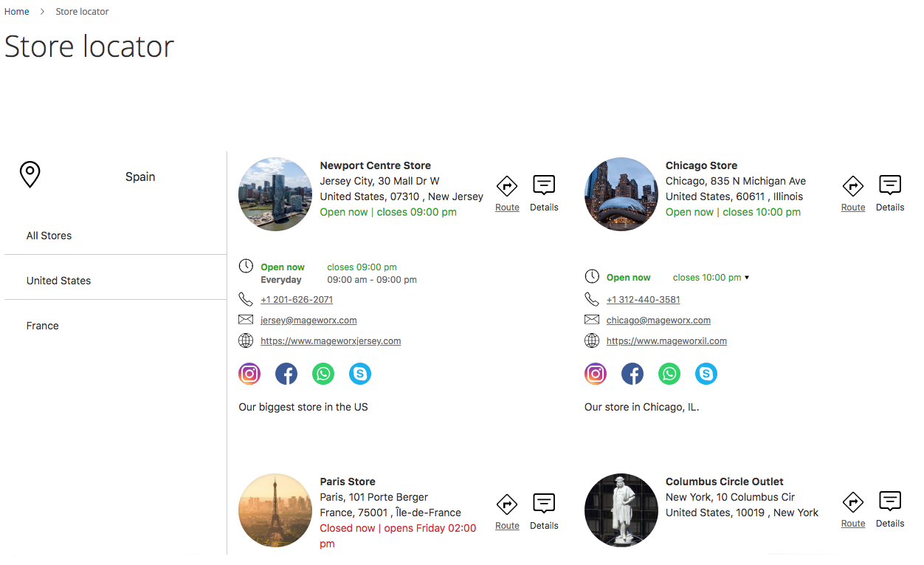Click 'Chicago, 835 N Michigan Ave' address
Viewport: 924px width, 565px height.
tap(736, 181)
